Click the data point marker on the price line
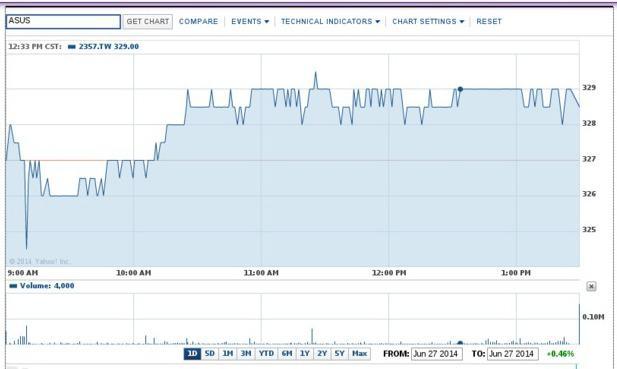 (x=460, y=89)
